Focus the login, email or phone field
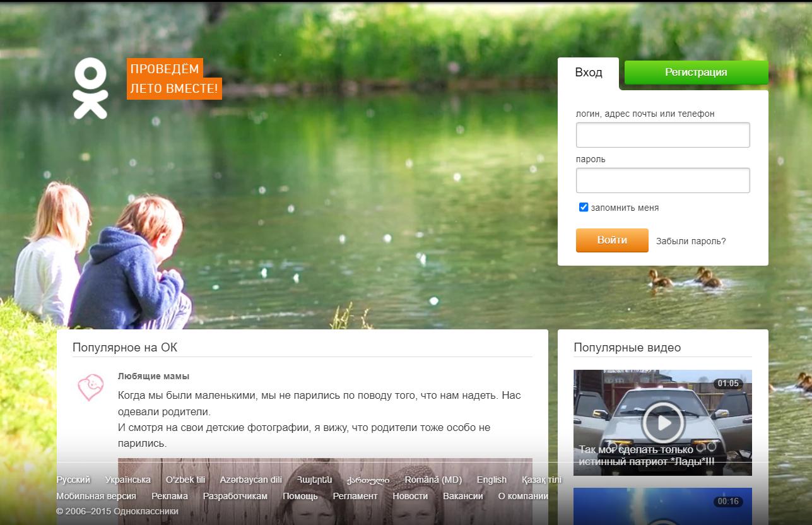Image resolution: width=812 pixels, height=525 pixels. coord(662,135)
